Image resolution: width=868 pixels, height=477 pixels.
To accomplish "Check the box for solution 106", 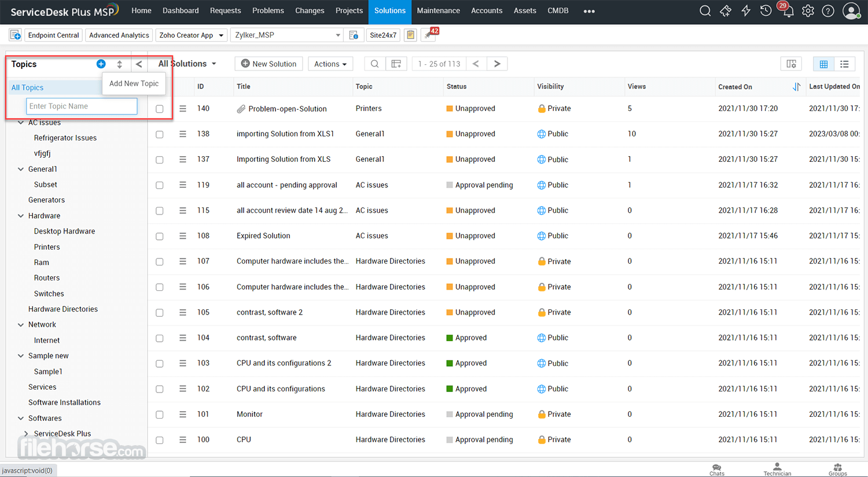I will click(160, 287).
